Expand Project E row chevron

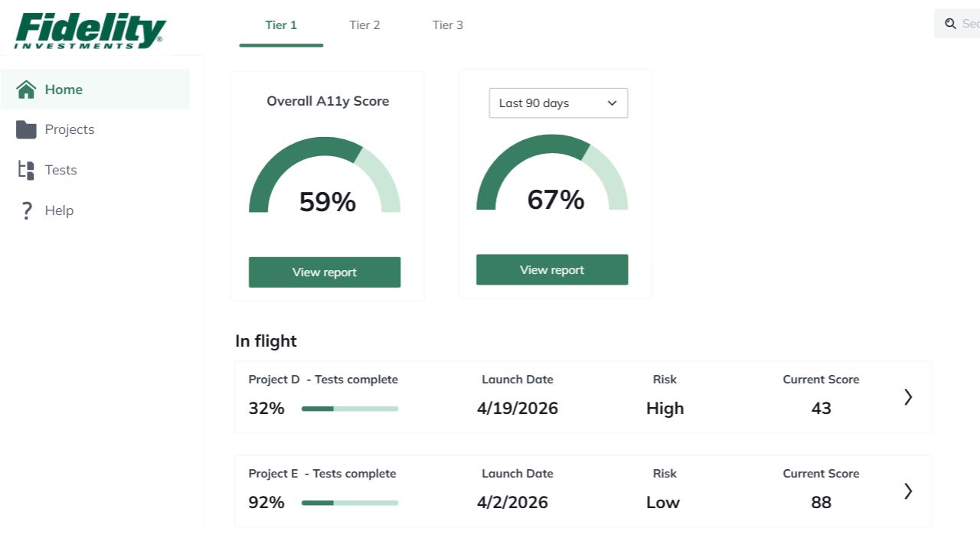click(x=908, y=491)
